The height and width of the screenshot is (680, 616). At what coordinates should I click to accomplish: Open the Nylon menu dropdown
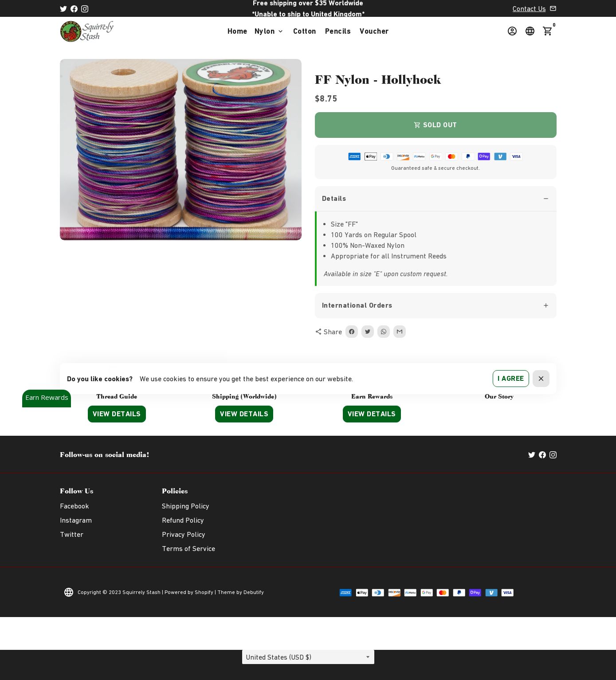click(x=269, y=31)
